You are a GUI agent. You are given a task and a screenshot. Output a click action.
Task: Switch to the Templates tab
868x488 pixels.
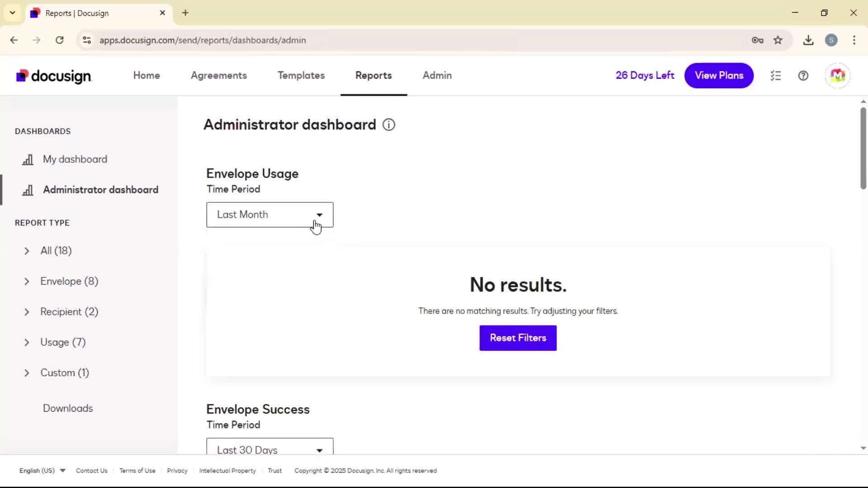click(x=301, y=75)
